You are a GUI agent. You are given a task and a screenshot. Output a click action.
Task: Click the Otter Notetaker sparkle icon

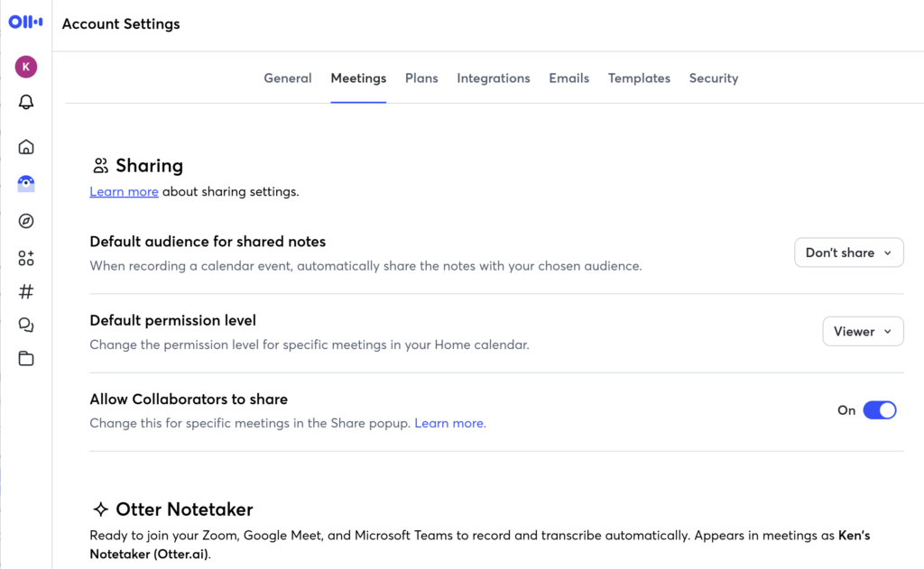coord(101,509)
